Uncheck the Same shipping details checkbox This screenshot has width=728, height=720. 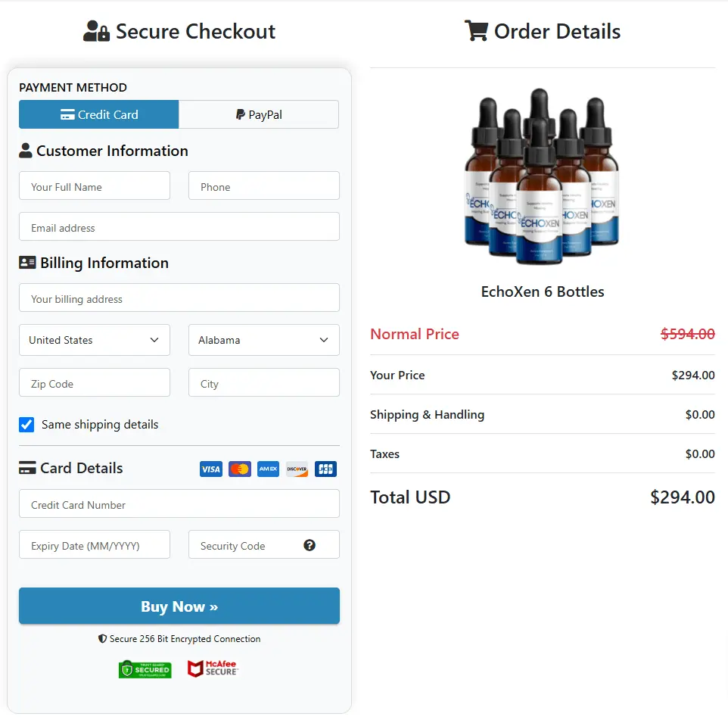tap(26, 425)
